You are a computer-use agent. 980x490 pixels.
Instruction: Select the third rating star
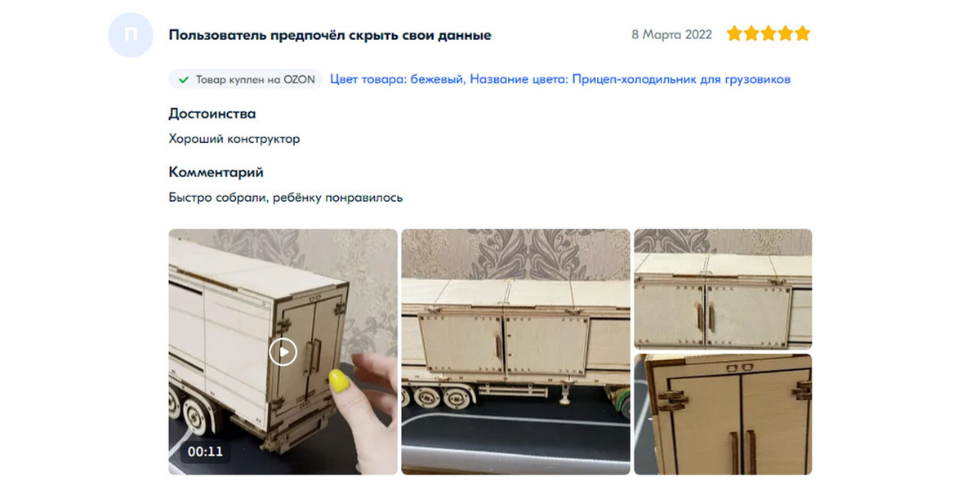coord(768,34)
